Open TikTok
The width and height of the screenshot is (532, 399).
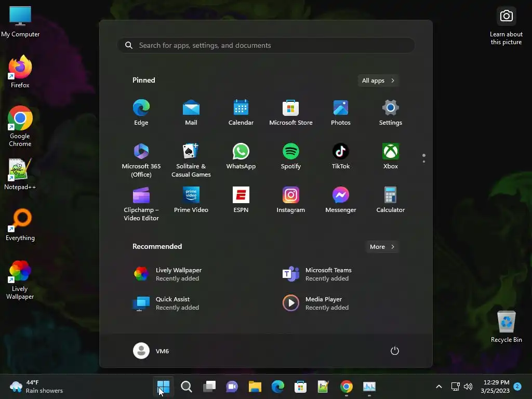click(x=341, y=157)
